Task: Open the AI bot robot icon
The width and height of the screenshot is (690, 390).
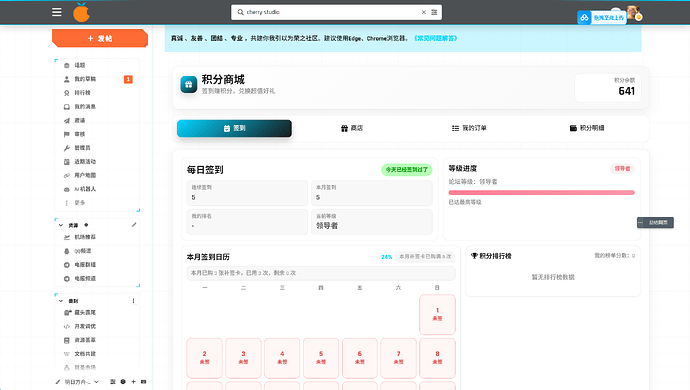Action: pos(66,189)
